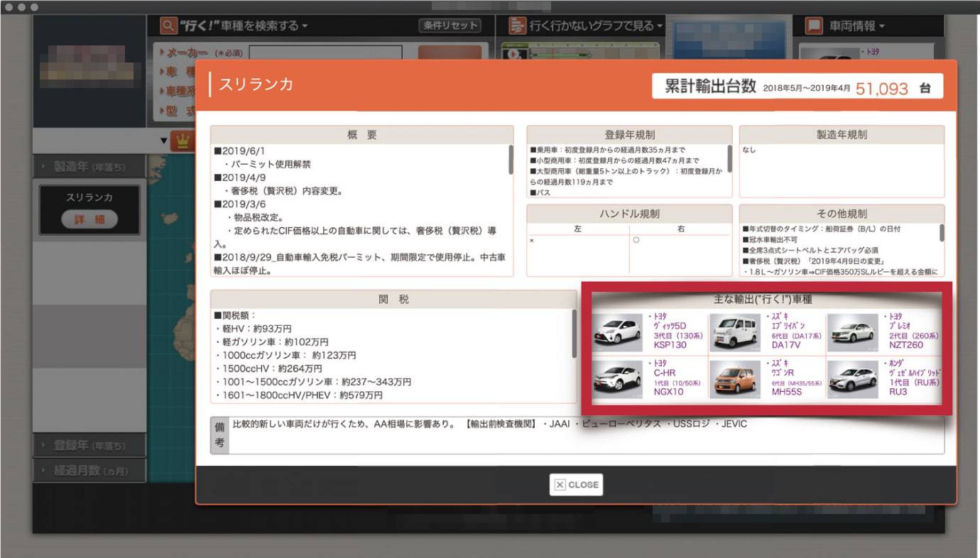Click the その他規制 panel header
Image resolution: width=980 pixels, height=558 pixels.
coord(842,214)
